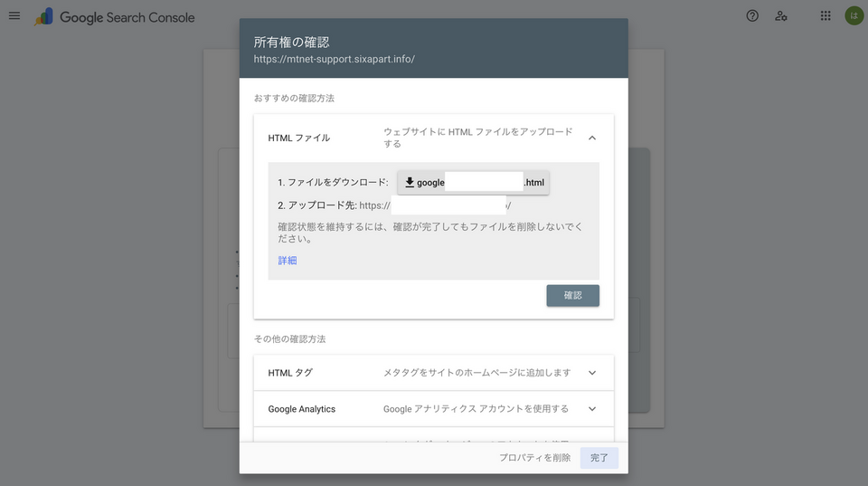868x486 pixels.
Task: Expand the HTML タグ method chevron
Action: click(591, 373)
